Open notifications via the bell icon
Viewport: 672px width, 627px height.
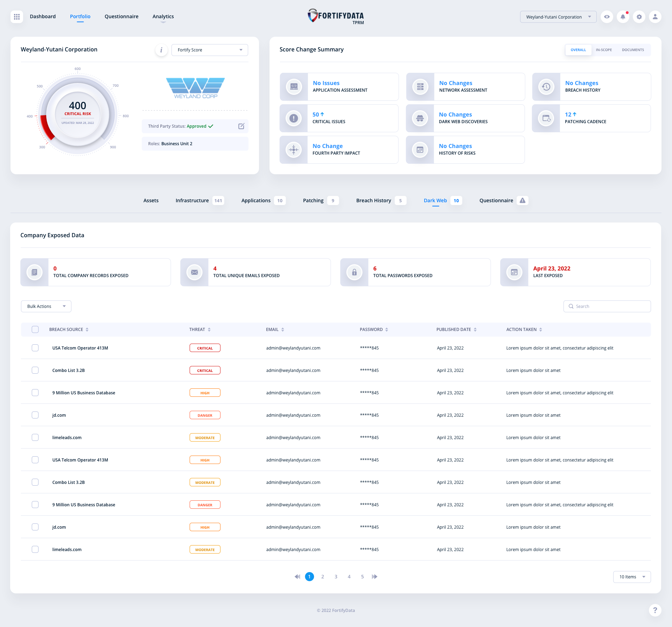pyautogui.click(x=623, y=16)
